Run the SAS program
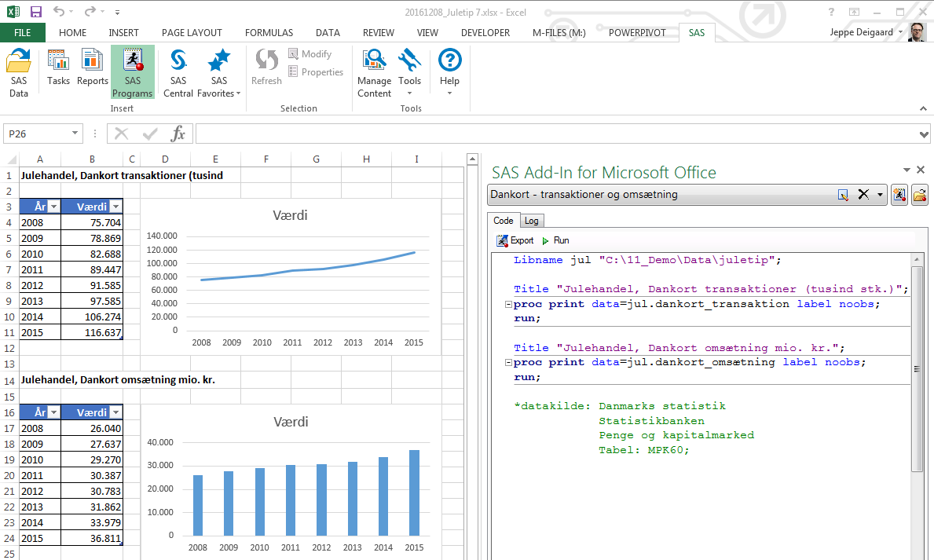934x560 pixels. [x=555, y=240]
